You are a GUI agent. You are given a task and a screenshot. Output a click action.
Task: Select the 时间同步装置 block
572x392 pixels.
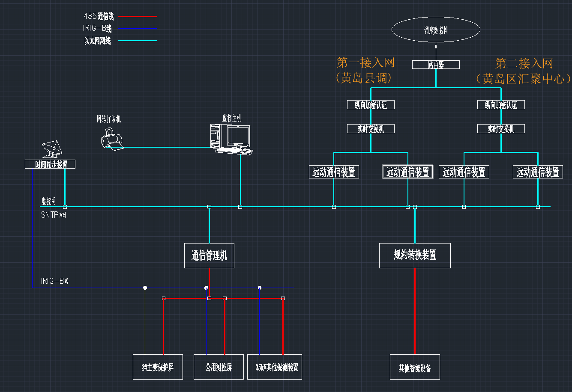(x=50, y=164)
